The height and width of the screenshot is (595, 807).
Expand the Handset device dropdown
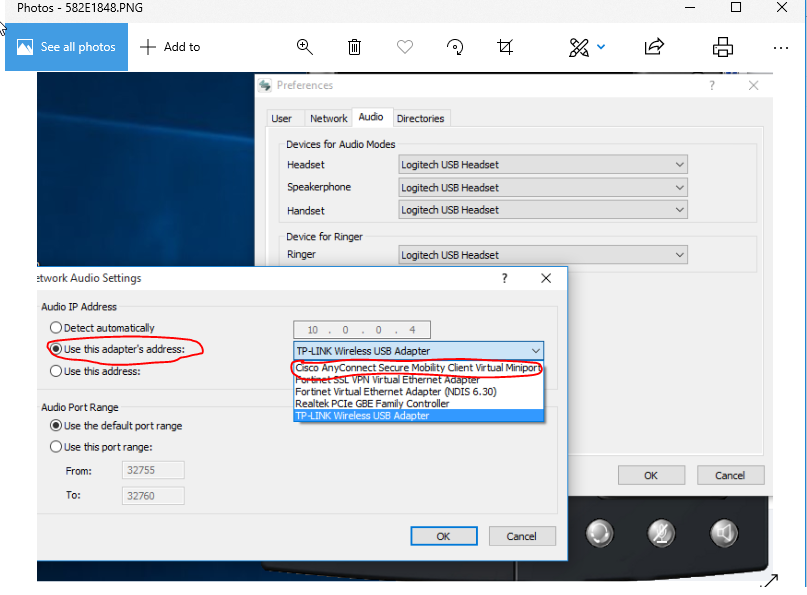pos(543,210)
